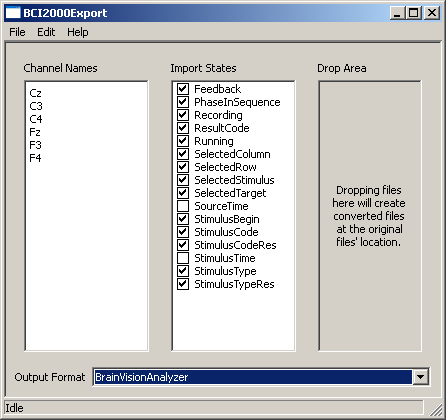The image size is (446, 420).
Task: Maximize the BCI2000Export window
Action: [x=414, y=13]
